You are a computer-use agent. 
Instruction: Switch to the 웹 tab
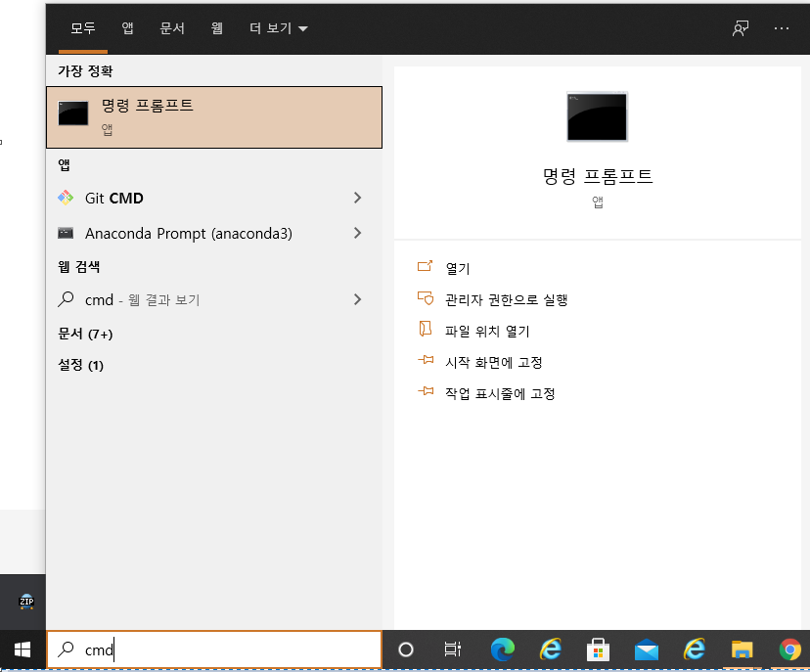pyautogui.click(x=216, y=28)
